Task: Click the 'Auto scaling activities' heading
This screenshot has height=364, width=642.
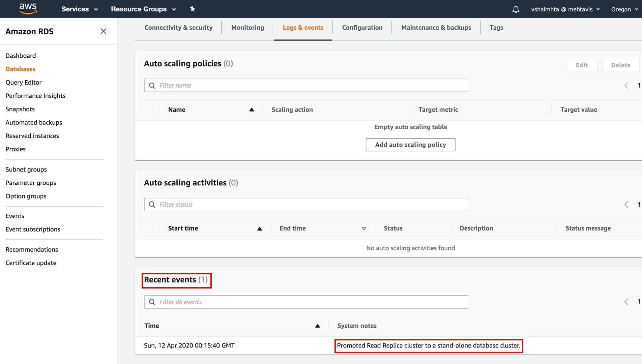Action: (x=191, y=183)
